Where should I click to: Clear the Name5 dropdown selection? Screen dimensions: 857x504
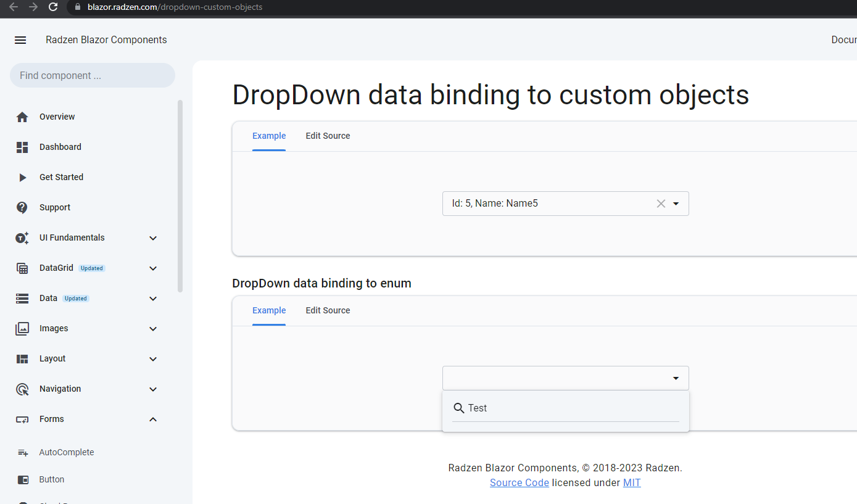pos(661,204)
